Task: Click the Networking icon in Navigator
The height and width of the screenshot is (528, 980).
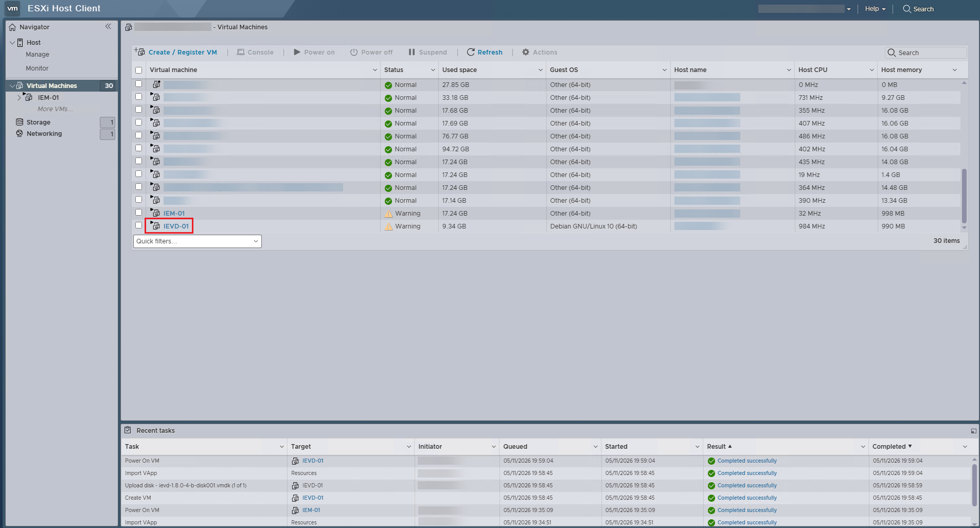Action: click(20, 133)
